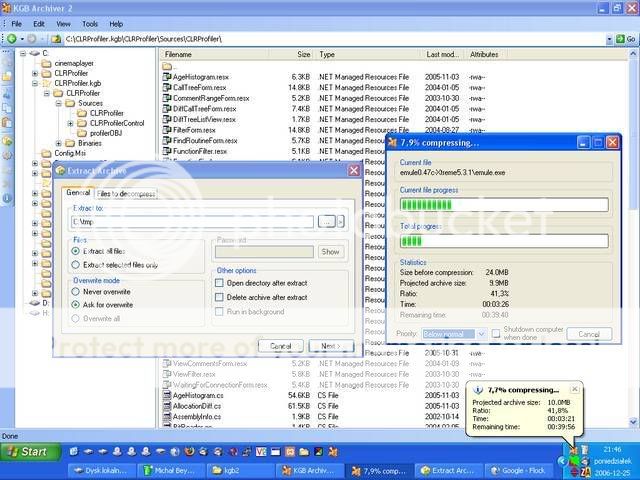
Task: Click the Total progress bar
Action: [504, 241]
